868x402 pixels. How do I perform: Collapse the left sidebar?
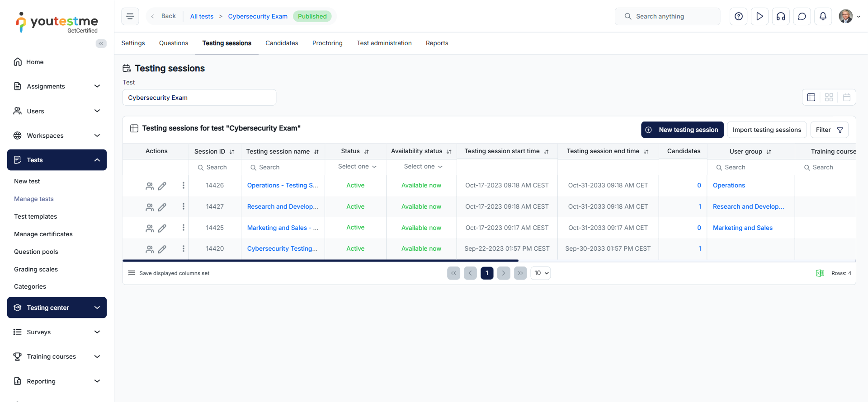click(x=101, y=43)
